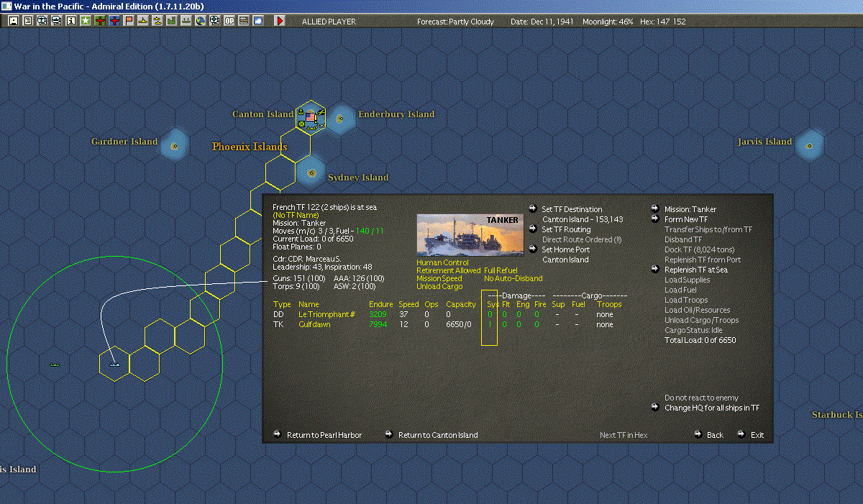Select ship Le Triomphant # in list
The image size is (863, 504).
click(x=327, y=314)
